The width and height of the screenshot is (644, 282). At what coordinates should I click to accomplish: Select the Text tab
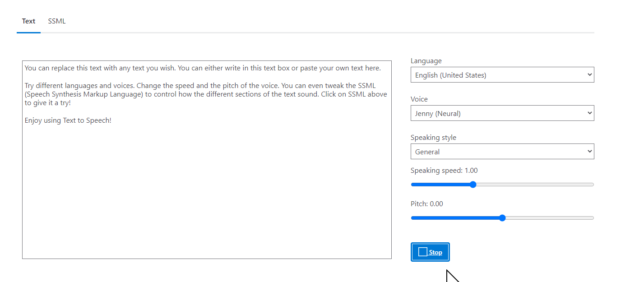point(28,21)
